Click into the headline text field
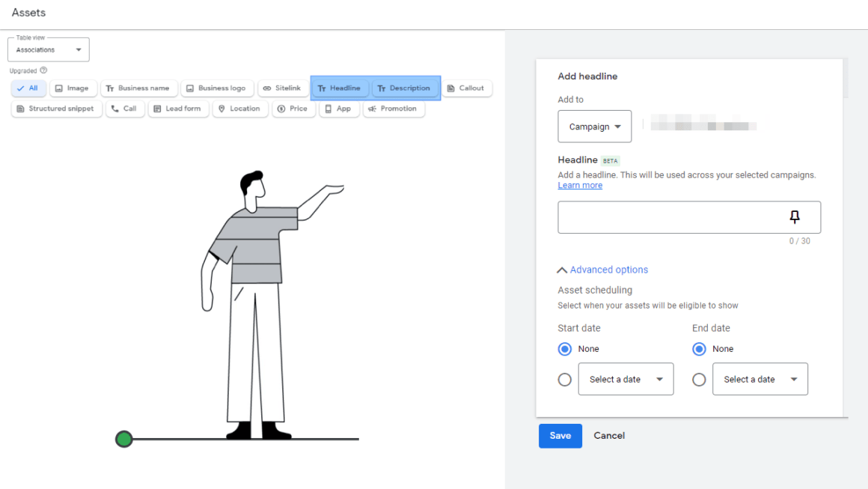 click(x=689, y=217)
